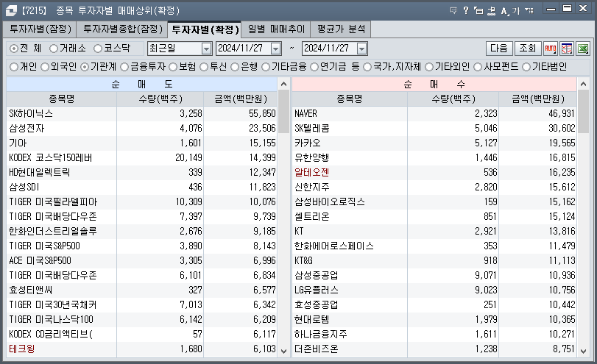Switch to the 투자자별종합(잠정) tab

[x=123, y=29]
